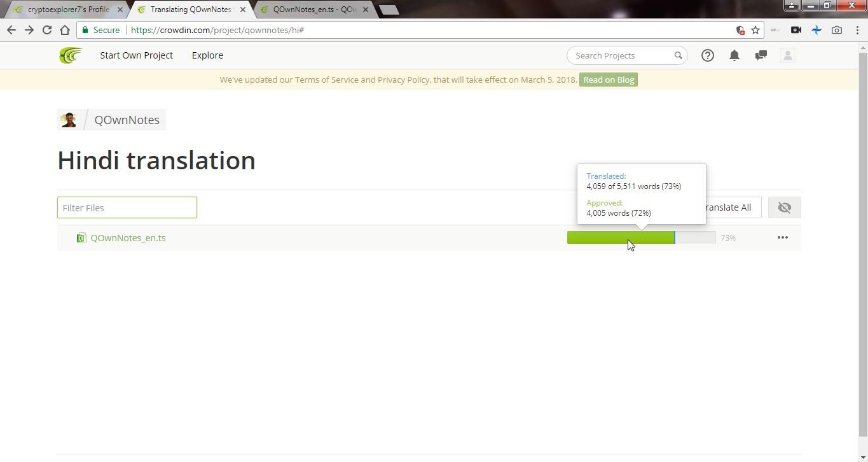Toggle hidden files visibility eye button
The image size is (868, 462).
point(784,207)
